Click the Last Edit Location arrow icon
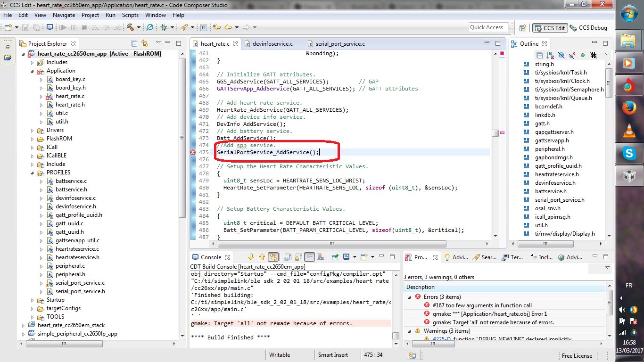This screenshot has width=644, height=362. pos(216,27)
